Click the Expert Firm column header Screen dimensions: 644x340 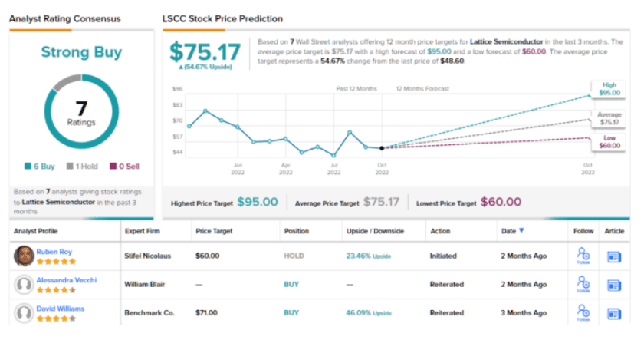(x=143, y=230)
